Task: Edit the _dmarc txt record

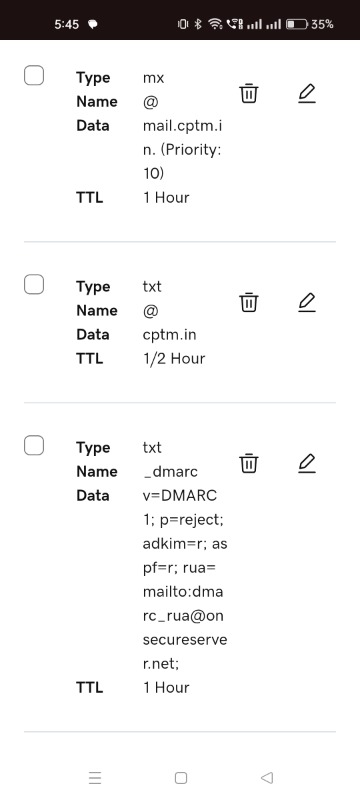Action: (306, 463)
